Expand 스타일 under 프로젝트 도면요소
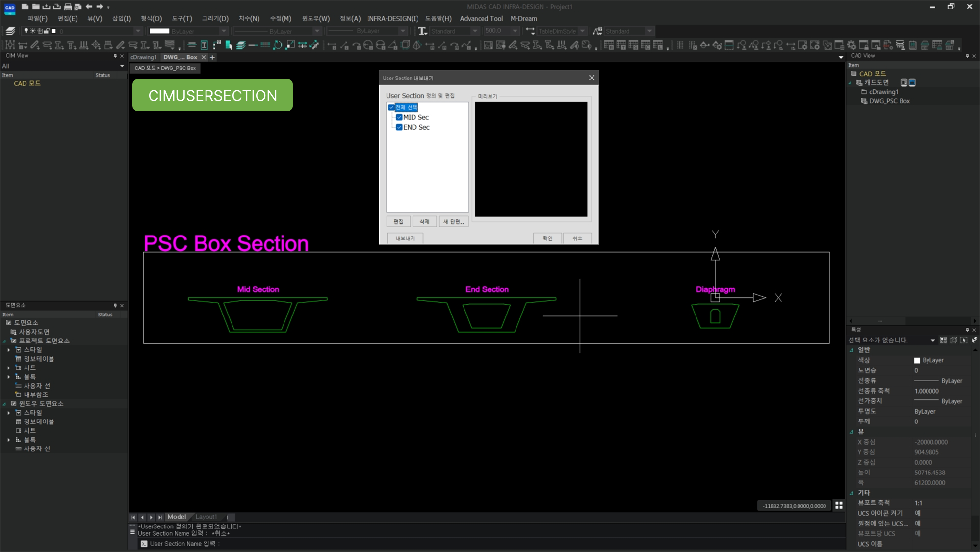 tap(8, 350)
